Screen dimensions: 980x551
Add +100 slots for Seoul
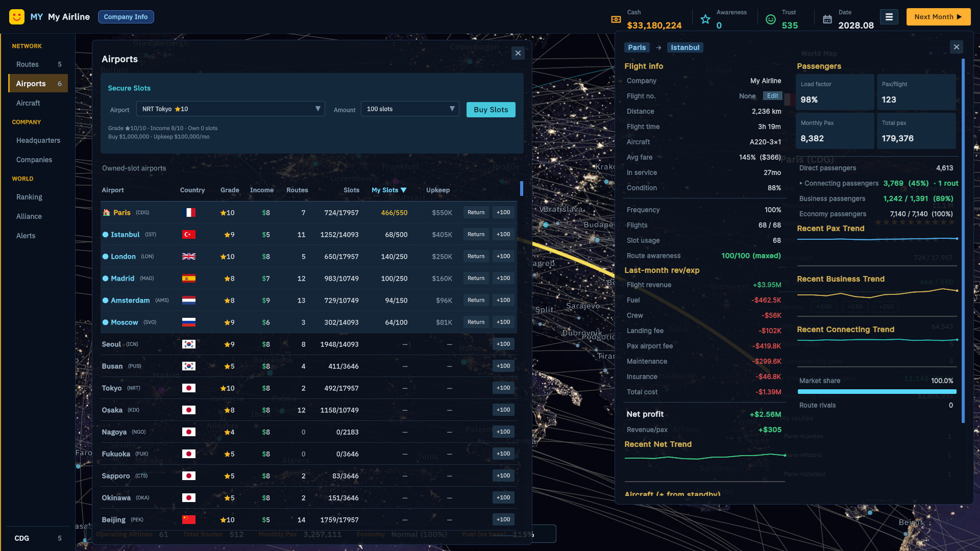tap(503, 344)
